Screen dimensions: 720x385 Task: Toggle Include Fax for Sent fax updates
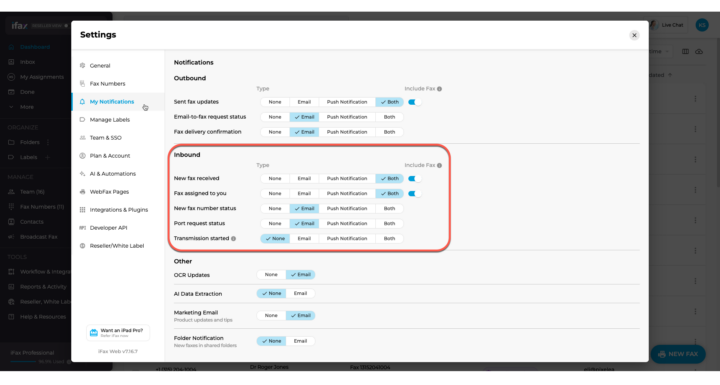tap(414, 102)
